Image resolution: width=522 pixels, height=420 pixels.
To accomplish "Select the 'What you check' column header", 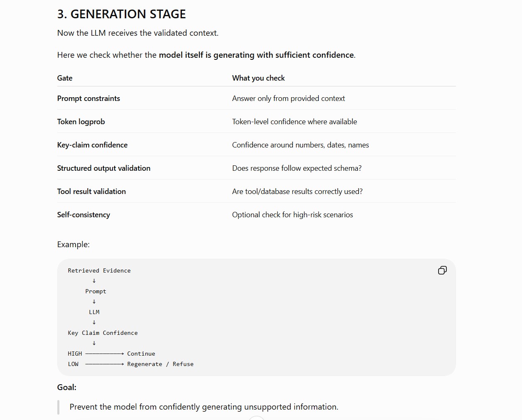I will click(x=258, y=78).
